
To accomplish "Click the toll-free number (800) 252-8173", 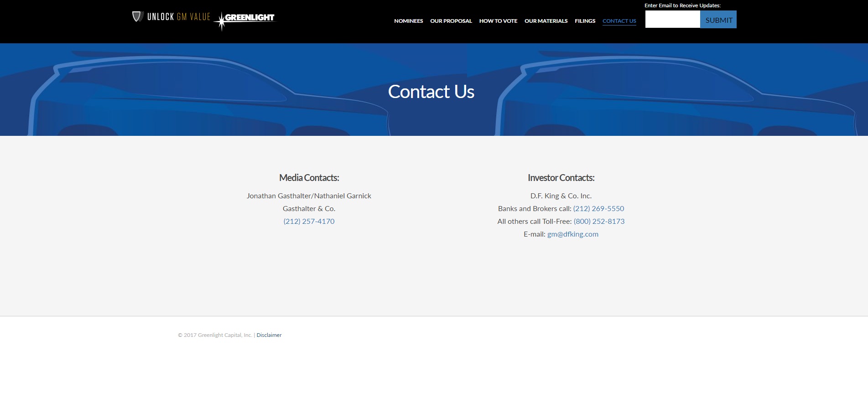I will click(x=599, y=222).
